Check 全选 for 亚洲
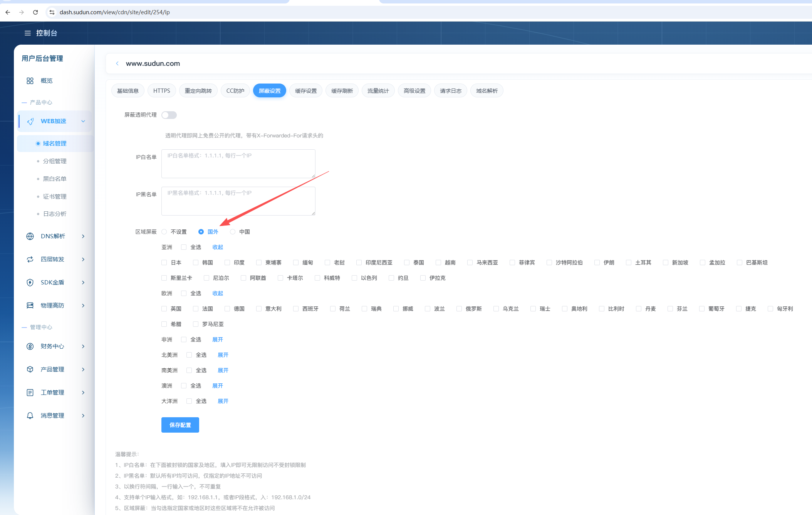 point(184,247)
